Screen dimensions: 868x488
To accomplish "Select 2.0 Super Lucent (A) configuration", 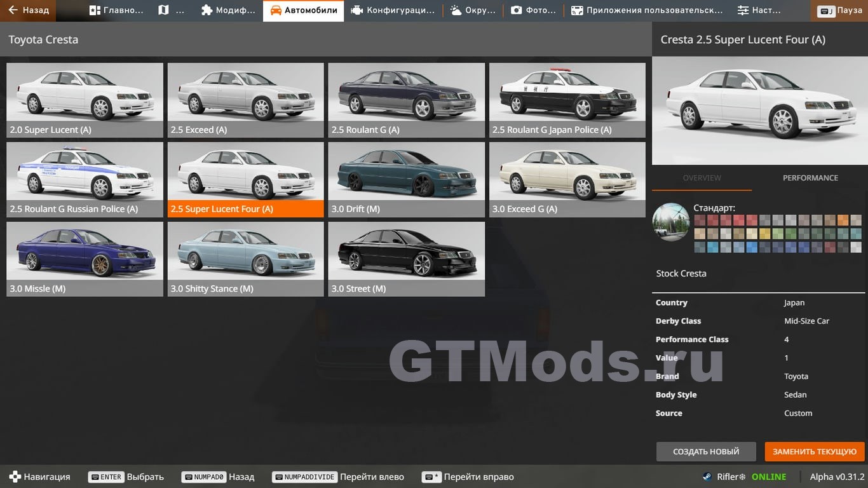I will 85,100.
